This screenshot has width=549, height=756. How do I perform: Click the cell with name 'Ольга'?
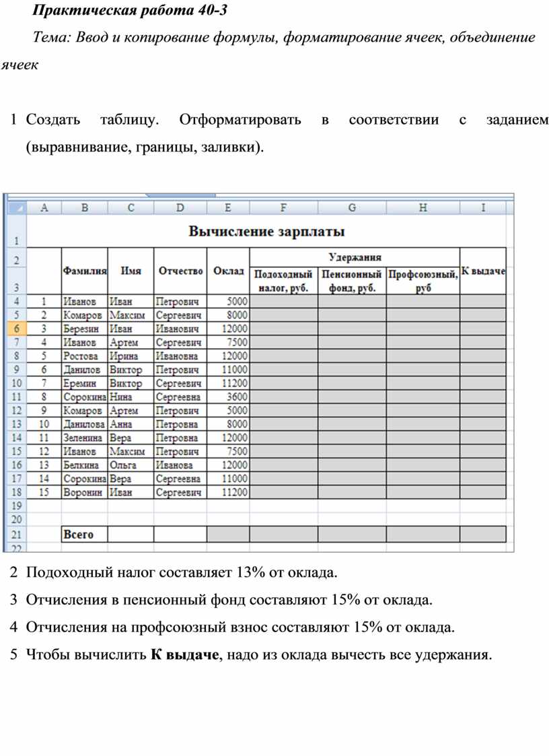click(131, 465)
